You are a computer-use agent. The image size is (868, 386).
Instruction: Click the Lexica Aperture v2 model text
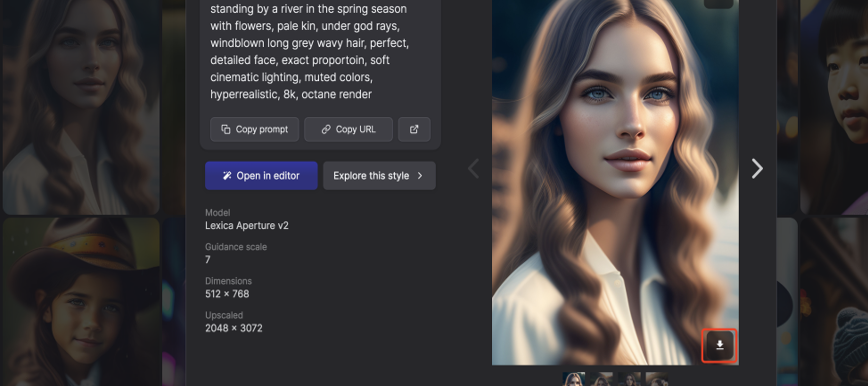247,225
